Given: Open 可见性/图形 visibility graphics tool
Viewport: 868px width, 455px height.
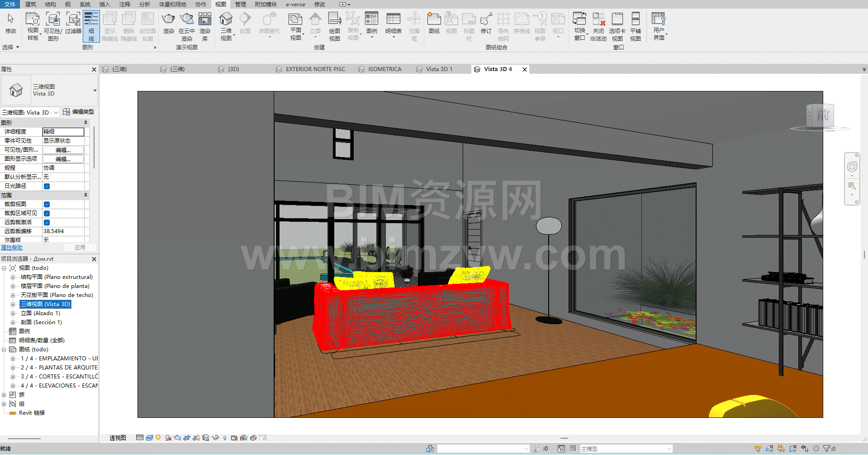Looking at the screenshot, I should coord(53,26).
